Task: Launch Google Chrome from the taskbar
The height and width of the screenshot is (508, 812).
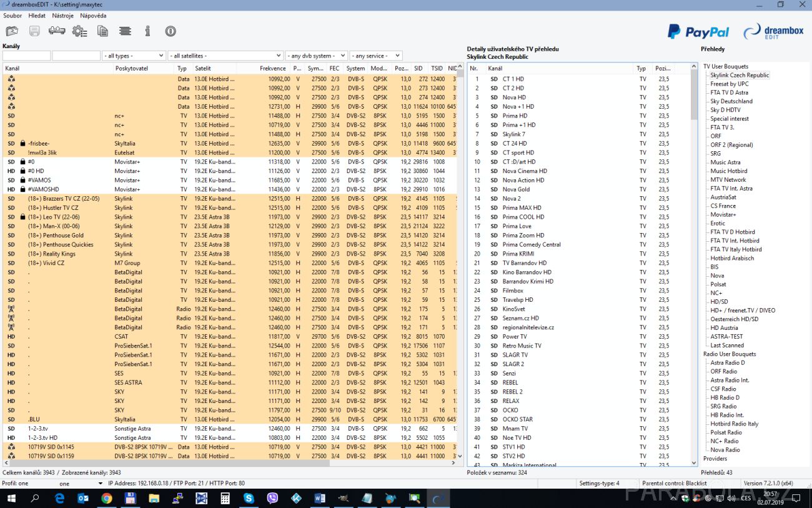Action: point(106,498)
